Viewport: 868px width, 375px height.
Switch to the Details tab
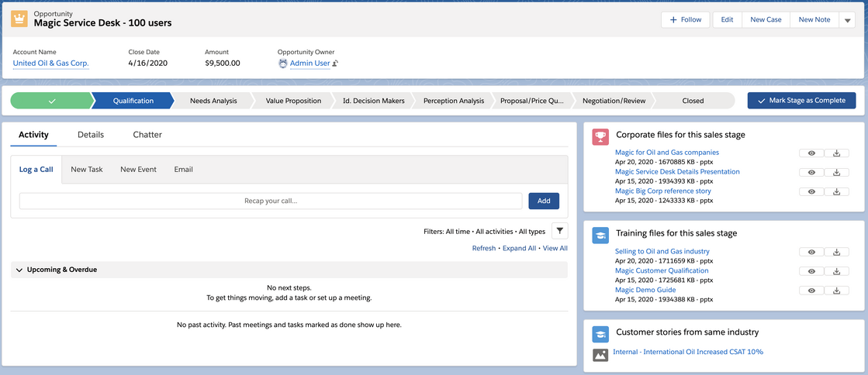coord(91,135)
